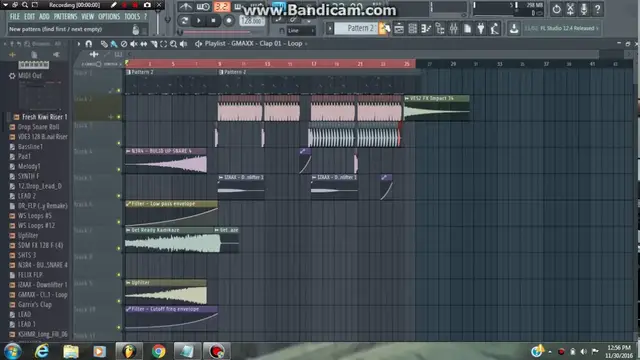
Task: Open the OPTIONS menu
Action: tap(109, 17)
